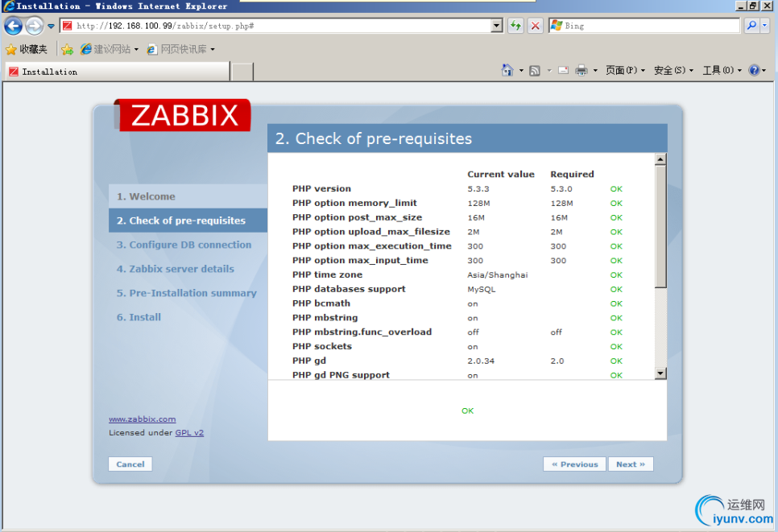
Task: Click the "Required" column header
Action: click(572, 174)
